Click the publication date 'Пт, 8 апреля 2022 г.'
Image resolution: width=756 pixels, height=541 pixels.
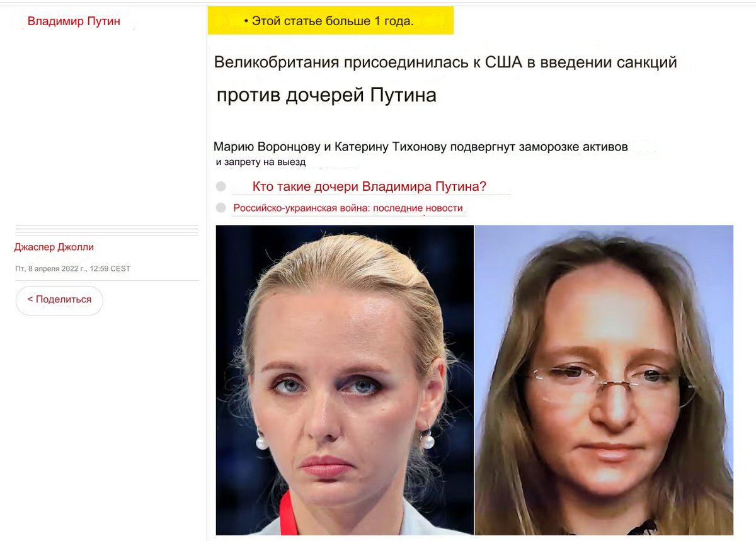tap(50, 268)
